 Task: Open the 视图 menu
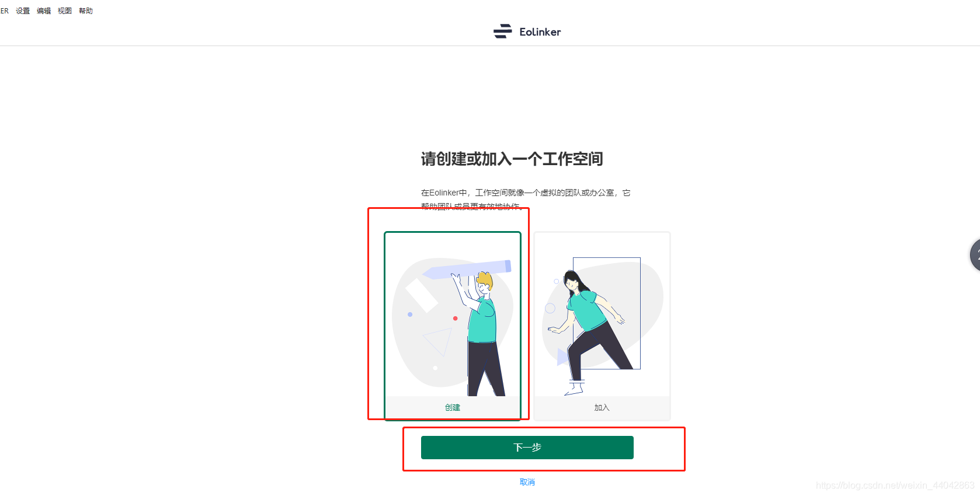(x=65, y=11)
